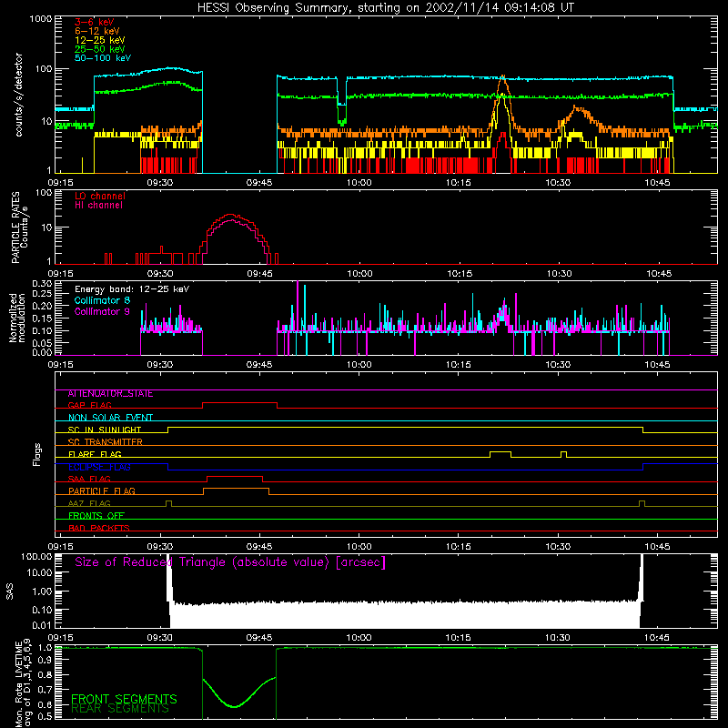Click the LO channel legend label
The image size is (728, 728).
(100, 196)
